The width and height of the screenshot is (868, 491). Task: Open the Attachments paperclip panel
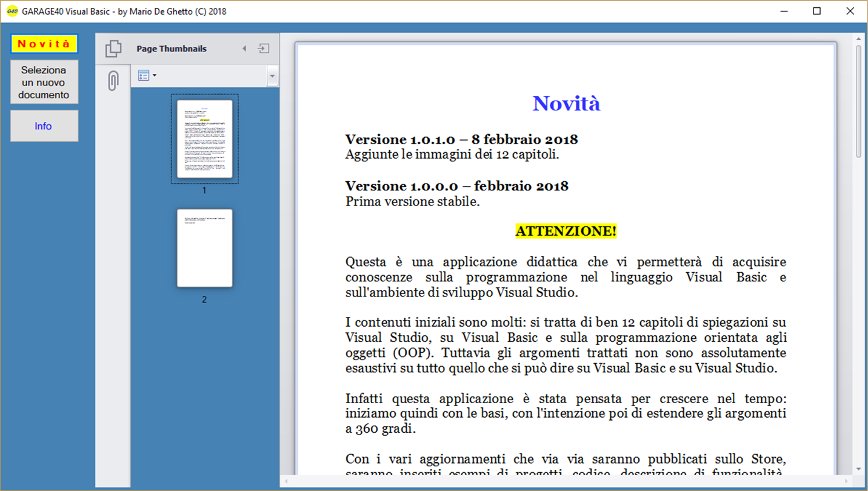click(113, 81)
